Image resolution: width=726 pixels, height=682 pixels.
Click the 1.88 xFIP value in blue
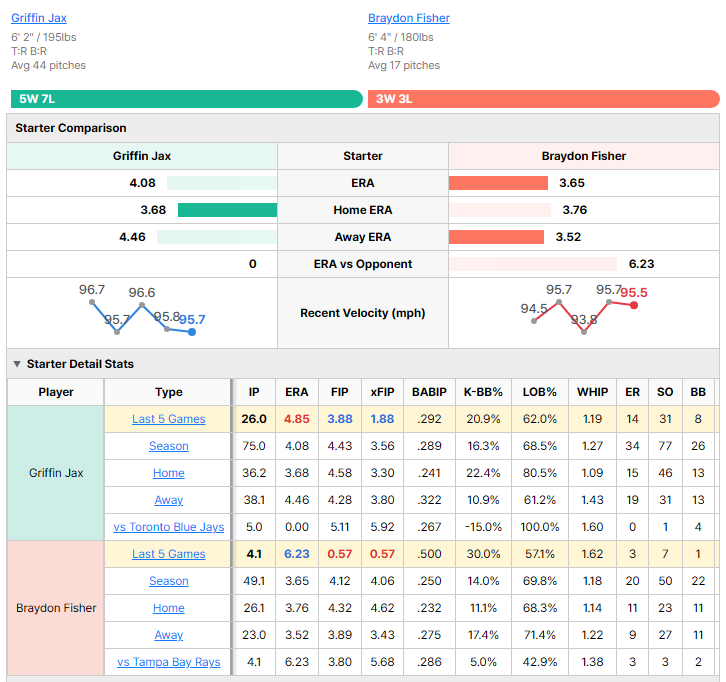[382, 419]
